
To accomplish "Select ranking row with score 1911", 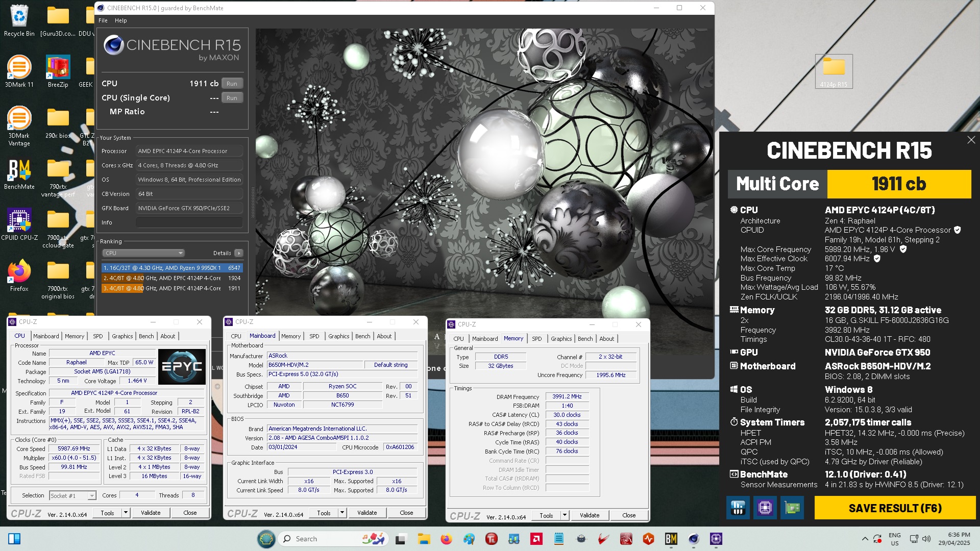I will (172, 288).
